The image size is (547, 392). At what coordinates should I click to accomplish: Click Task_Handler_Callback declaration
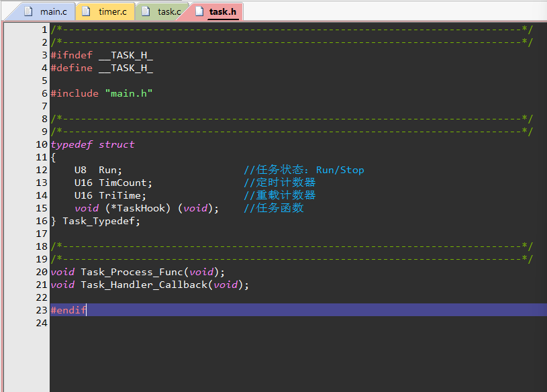coord(144,285)
